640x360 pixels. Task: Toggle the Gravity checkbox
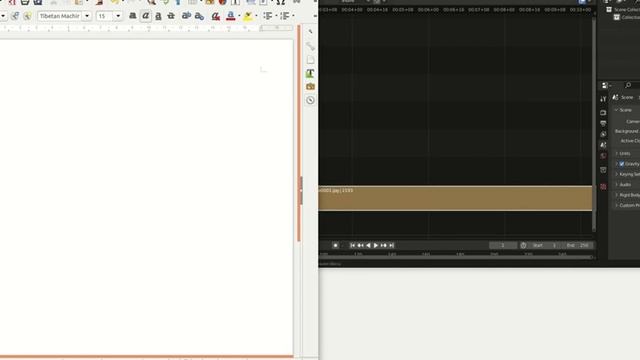[x=622, y=164]
